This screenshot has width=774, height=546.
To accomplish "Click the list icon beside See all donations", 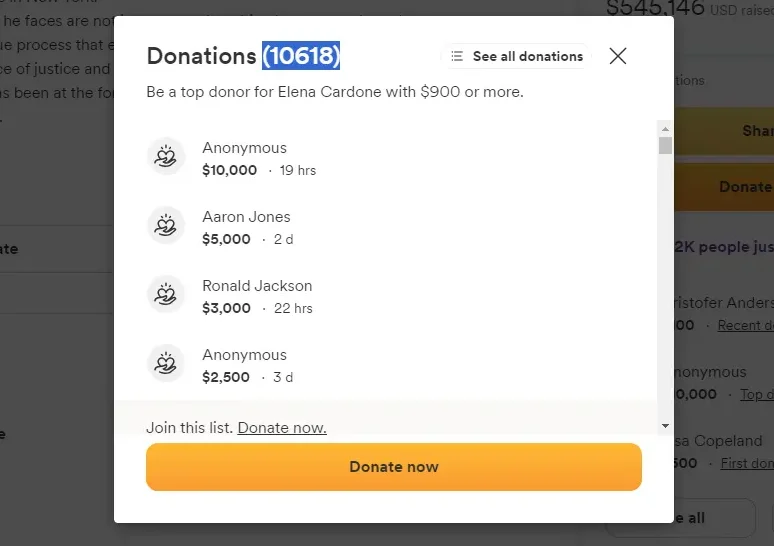I will coord(457,56).
